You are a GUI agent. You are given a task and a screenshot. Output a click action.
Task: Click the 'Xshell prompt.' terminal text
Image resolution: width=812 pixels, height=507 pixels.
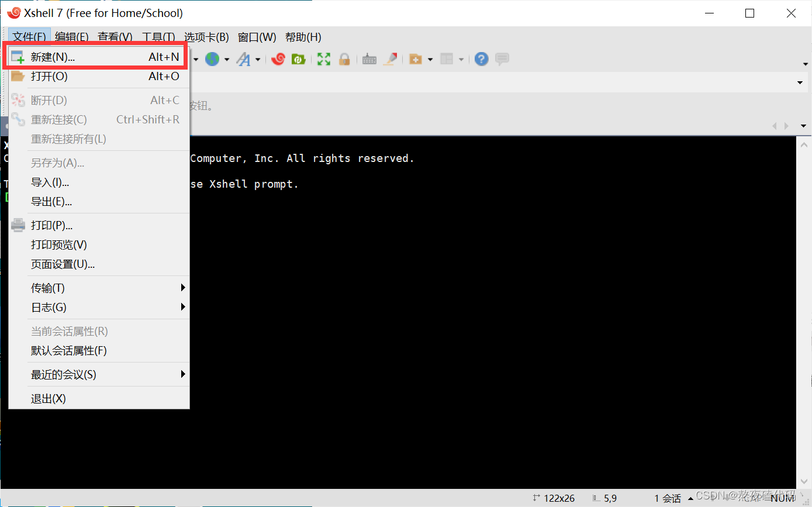pyautogui.click(x=254, y=184)
